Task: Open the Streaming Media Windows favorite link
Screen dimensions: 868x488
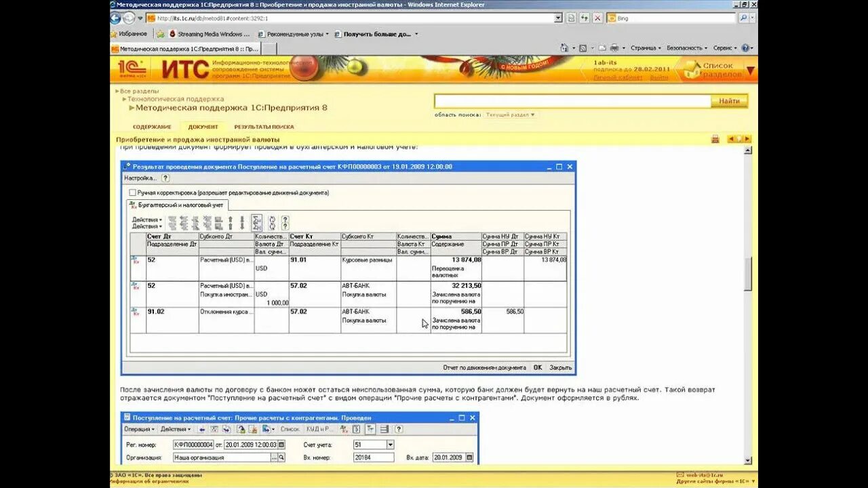Action: coord(209,34)
